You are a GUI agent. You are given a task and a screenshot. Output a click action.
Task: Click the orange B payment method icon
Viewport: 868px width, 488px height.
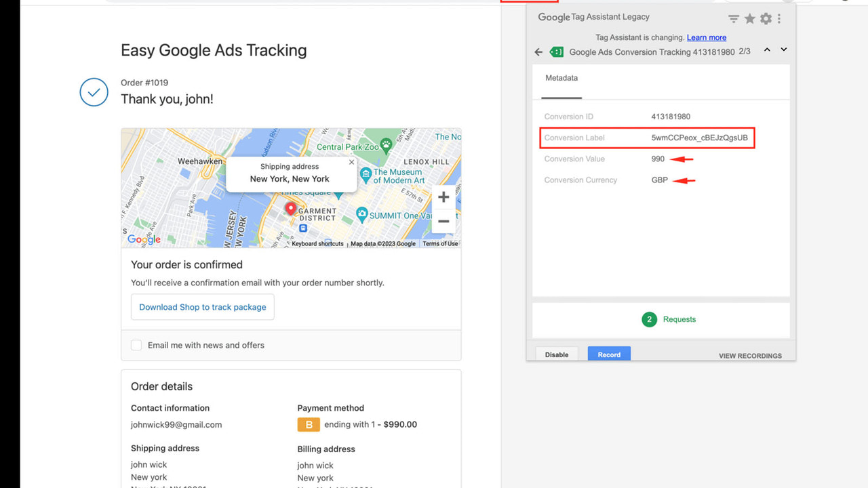point(309,424)
